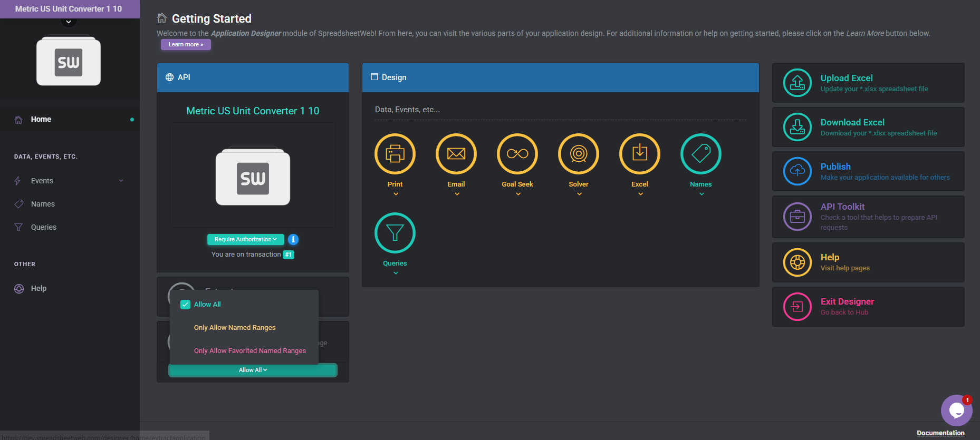Image resolution: width=980 pixels, height=440 pixels.
Task: Open Names in the left sidebar
Action: 43,204
